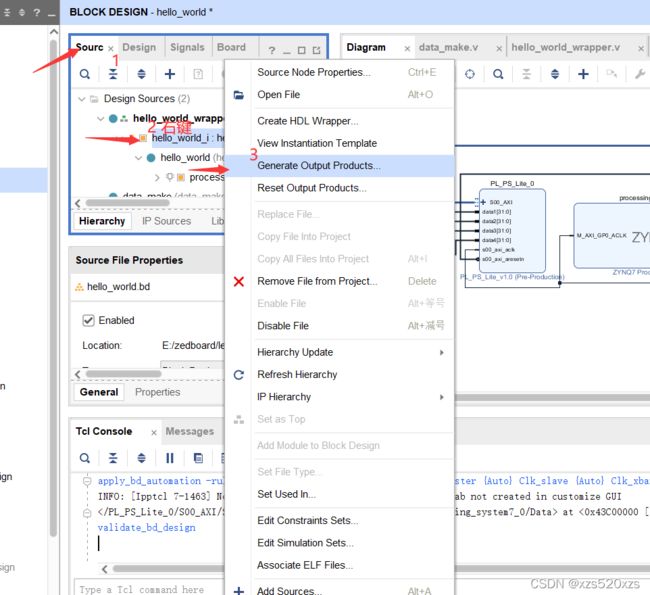
Task: Click the Sources panel horizontal scrollbar
Action: (x=128, y=203)
